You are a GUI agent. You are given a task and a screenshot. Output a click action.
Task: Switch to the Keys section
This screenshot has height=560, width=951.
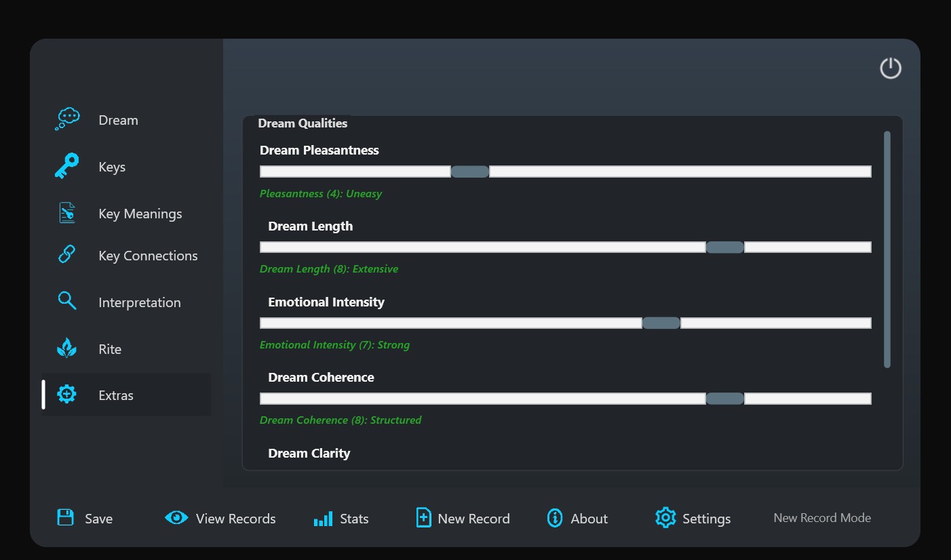click(112, 167)
